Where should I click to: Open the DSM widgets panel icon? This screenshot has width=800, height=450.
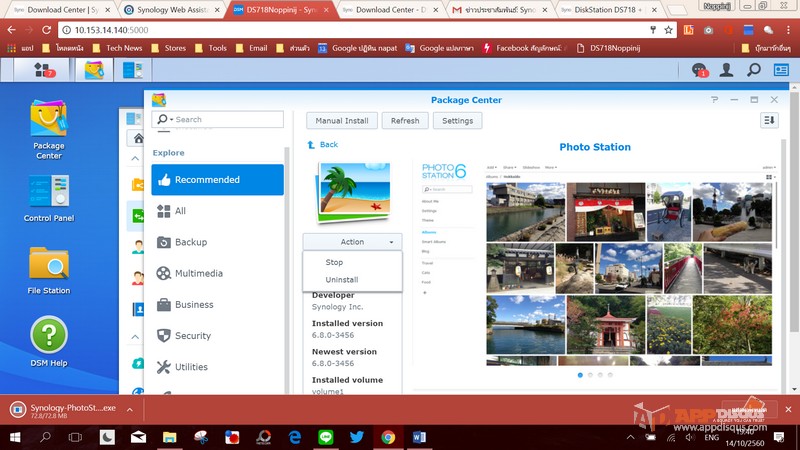pos(781,70)
